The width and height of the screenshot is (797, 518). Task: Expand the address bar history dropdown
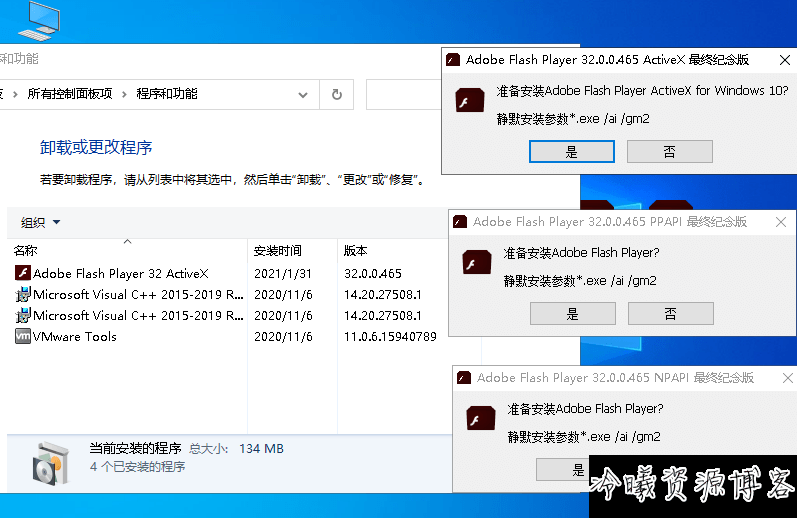coord(303,95)
